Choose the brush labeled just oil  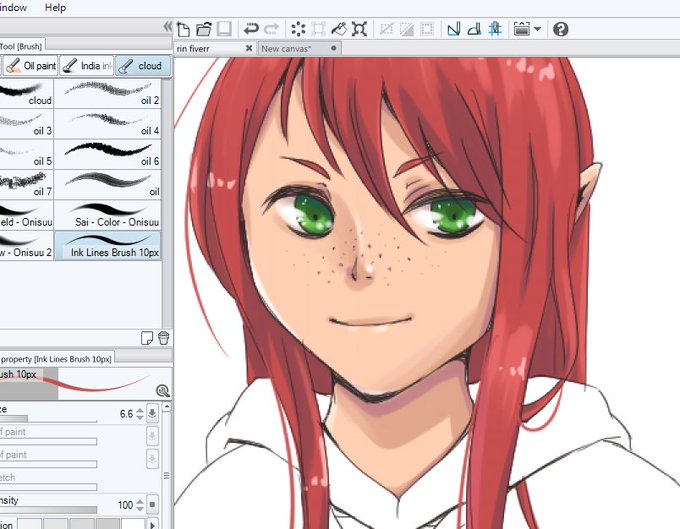(108, 185)
